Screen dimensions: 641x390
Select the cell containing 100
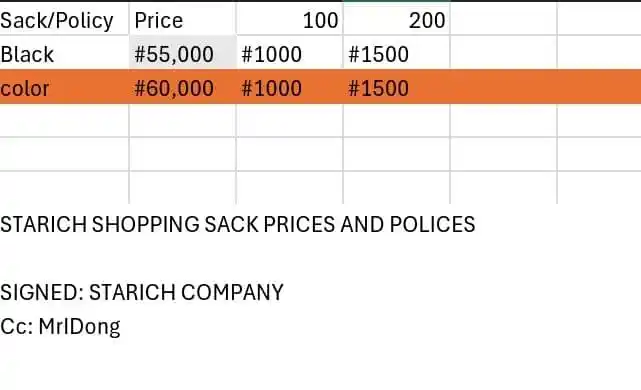click(x=289, y=19)
